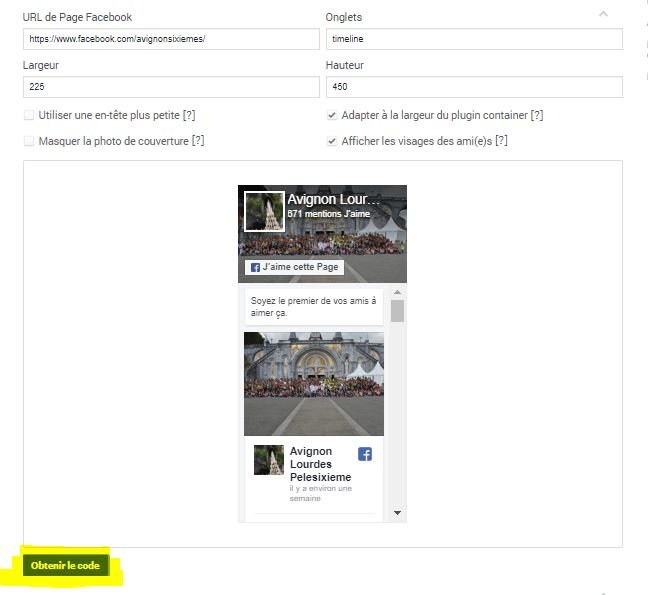The height and width of the screenshot is (595, 648).
Task: Click the Hauteur field with value 450
Action: [474, 87]
